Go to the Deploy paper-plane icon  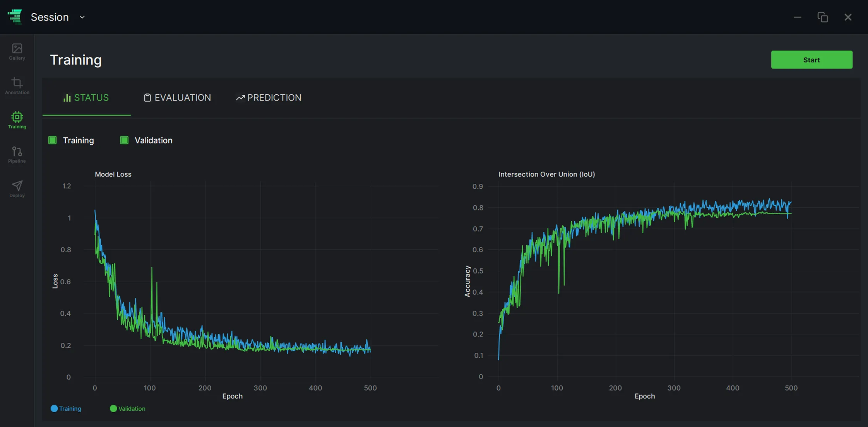17,185
